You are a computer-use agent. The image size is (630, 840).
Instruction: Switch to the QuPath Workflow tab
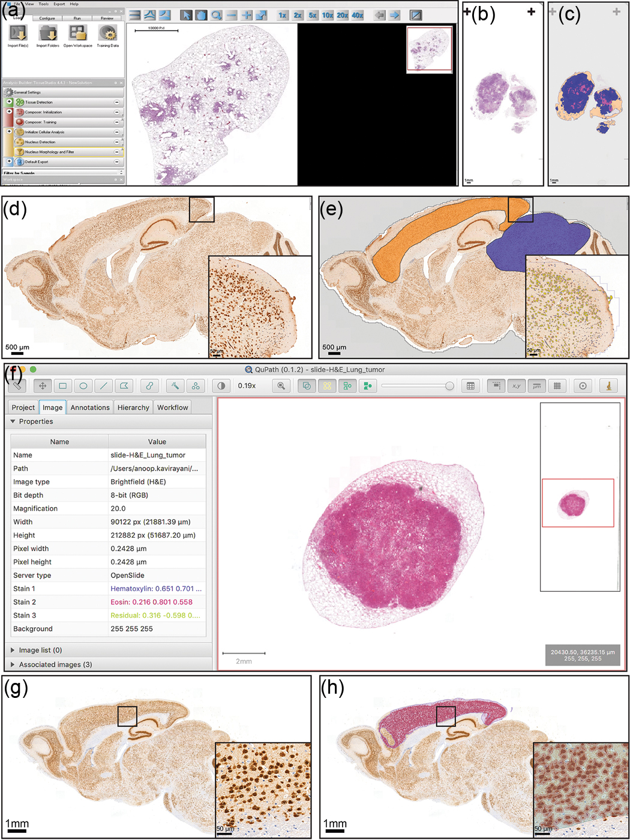pos(173,407)
